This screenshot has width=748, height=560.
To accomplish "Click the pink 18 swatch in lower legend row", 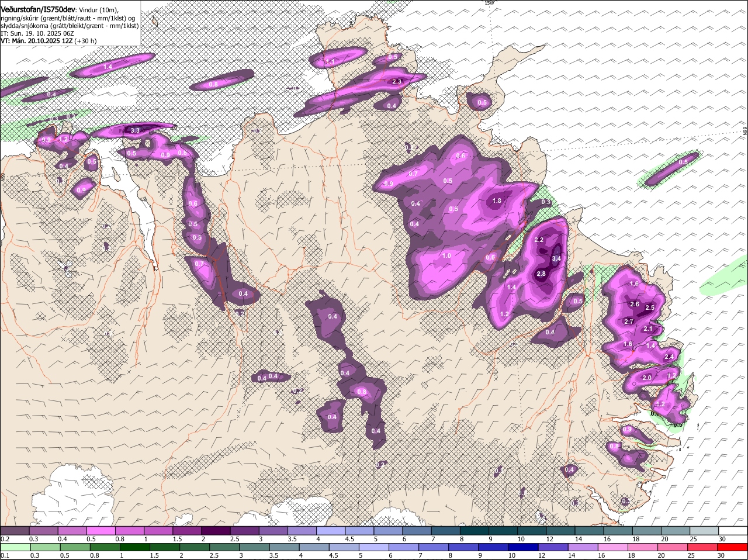I will tap(643, 547).
